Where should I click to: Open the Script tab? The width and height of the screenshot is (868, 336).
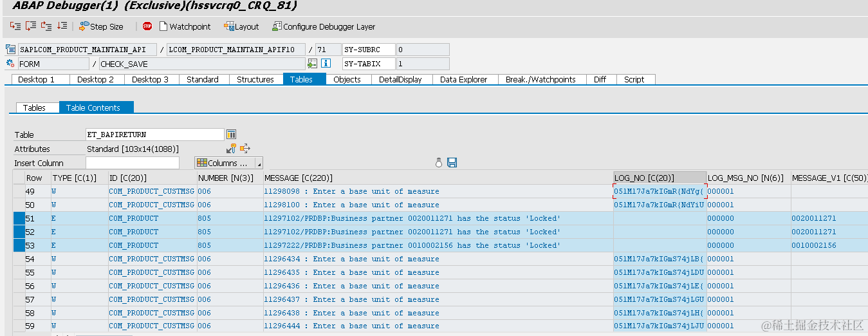634,79
